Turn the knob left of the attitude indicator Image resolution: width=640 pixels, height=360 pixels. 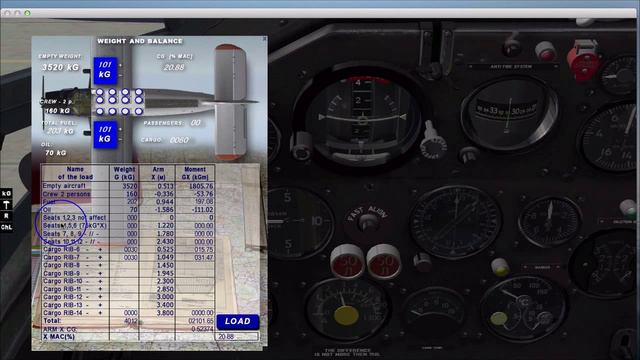click(x=302, y=147)
